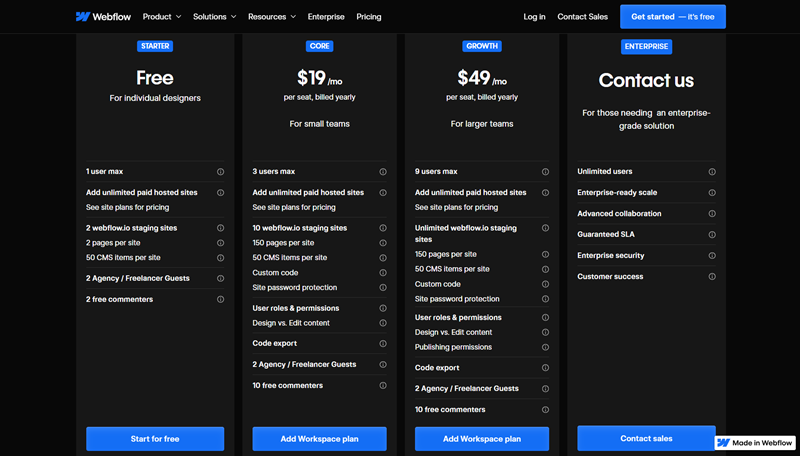The height and width of the screenshot is (456, 800).
Task: Show info for 10 webflow.io staging sites
Action: click(383, 228)
